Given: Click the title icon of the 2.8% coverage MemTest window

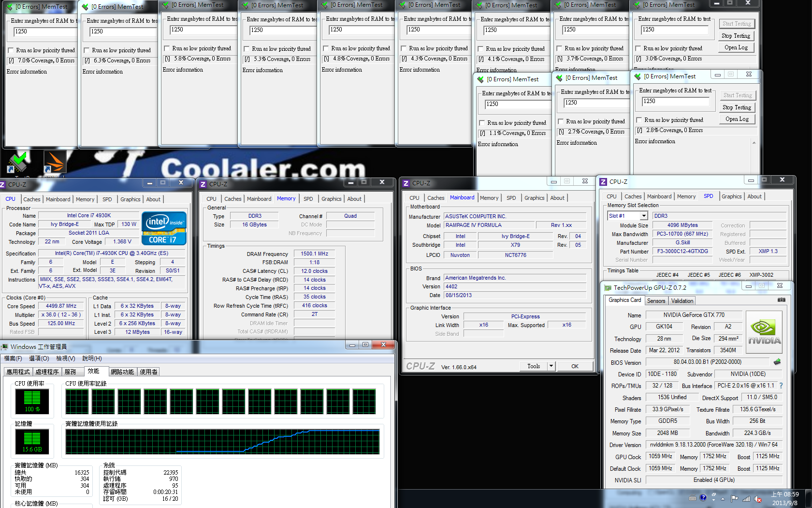Looking at the screenshot, I should (638, 76).
